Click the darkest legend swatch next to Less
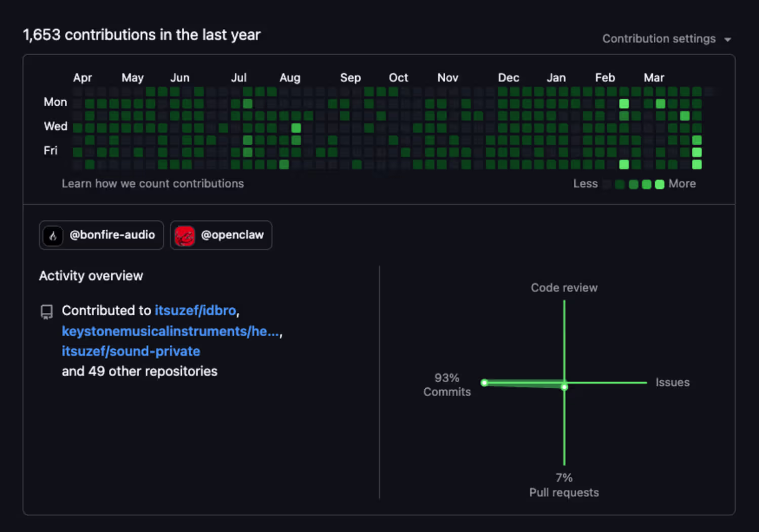Screen dimensions: 759x532 pyautogui.click(x=607, y=184)
